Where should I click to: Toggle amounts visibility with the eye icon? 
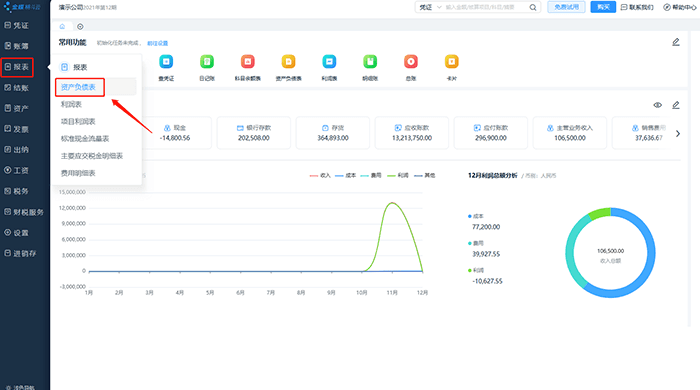[658, 105]
